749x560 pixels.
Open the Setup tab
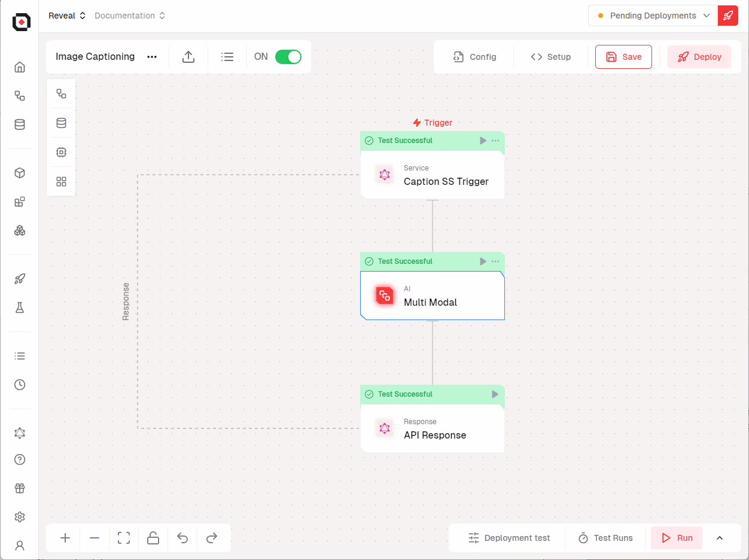point(551,57)
